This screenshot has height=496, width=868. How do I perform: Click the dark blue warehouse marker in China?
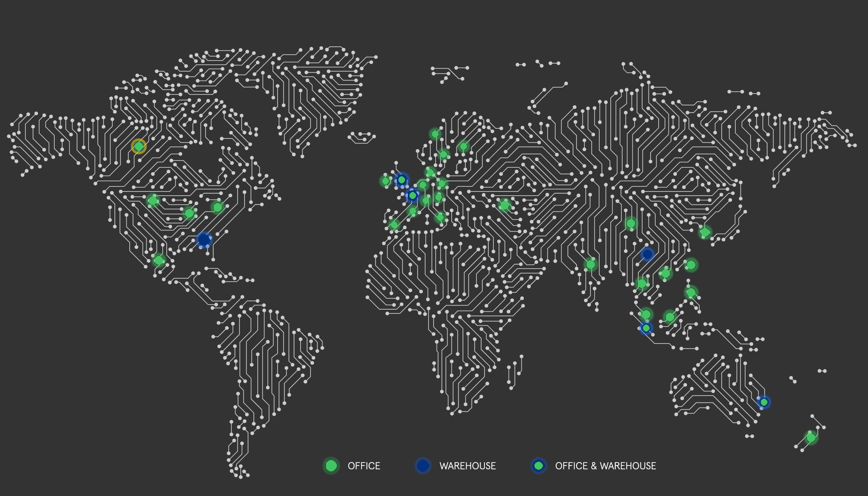(647, 254)
